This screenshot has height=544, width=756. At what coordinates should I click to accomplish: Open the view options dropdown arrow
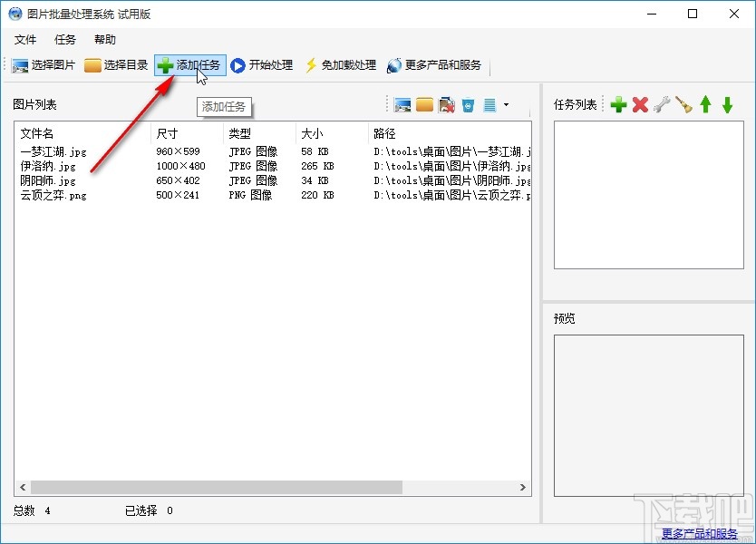(x=505, y=104)
